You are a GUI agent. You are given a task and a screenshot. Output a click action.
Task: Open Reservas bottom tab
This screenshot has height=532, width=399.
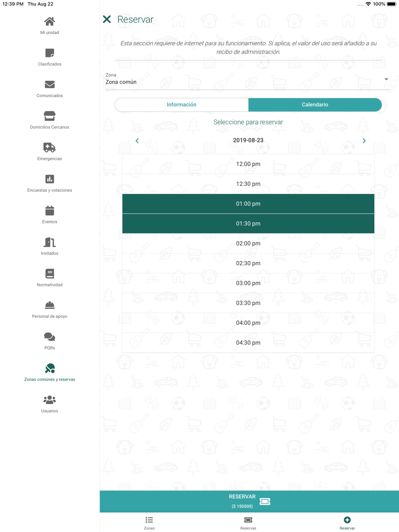[x=248, y=523]
